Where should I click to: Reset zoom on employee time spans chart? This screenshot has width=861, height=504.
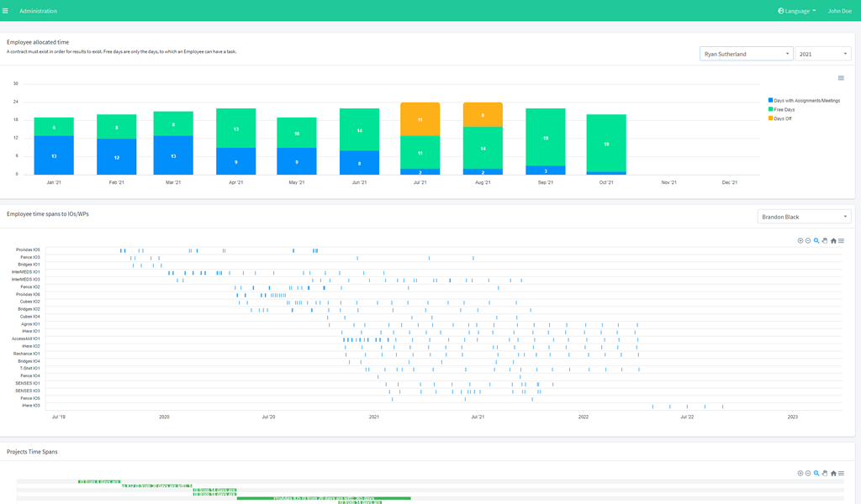833,241
